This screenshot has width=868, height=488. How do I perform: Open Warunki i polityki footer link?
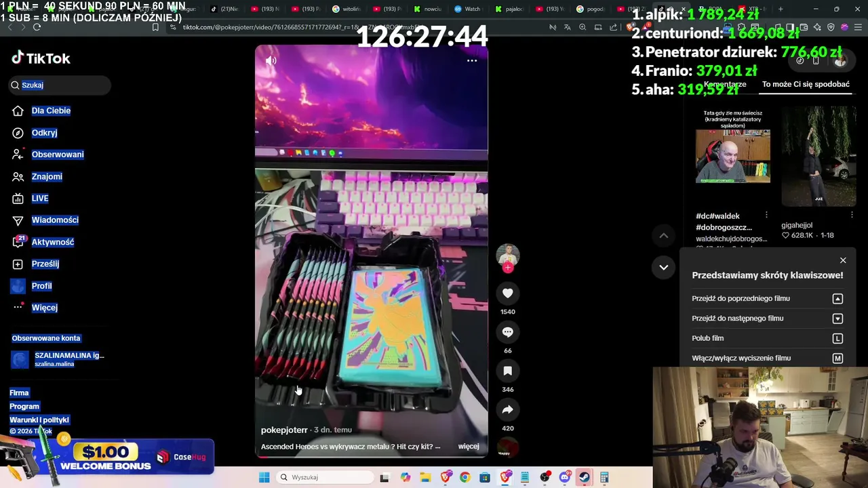pos(39,420)
